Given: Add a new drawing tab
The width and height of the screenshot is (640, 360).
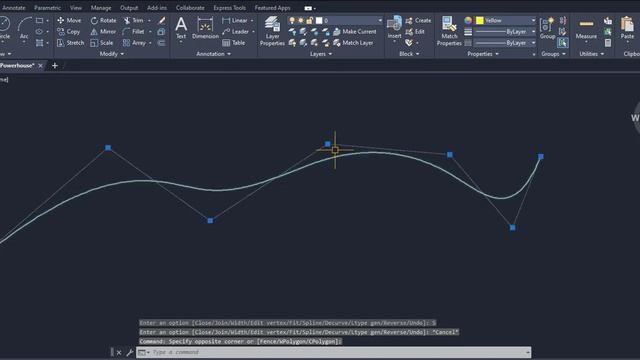Looking at the screenshot, I should (x=55, y=65).
